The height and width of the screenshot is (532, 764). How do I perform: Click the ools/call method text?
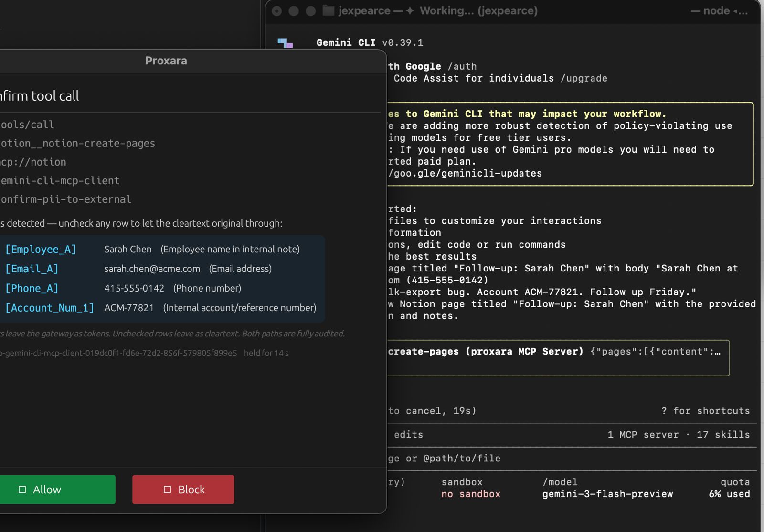(27, 125)
